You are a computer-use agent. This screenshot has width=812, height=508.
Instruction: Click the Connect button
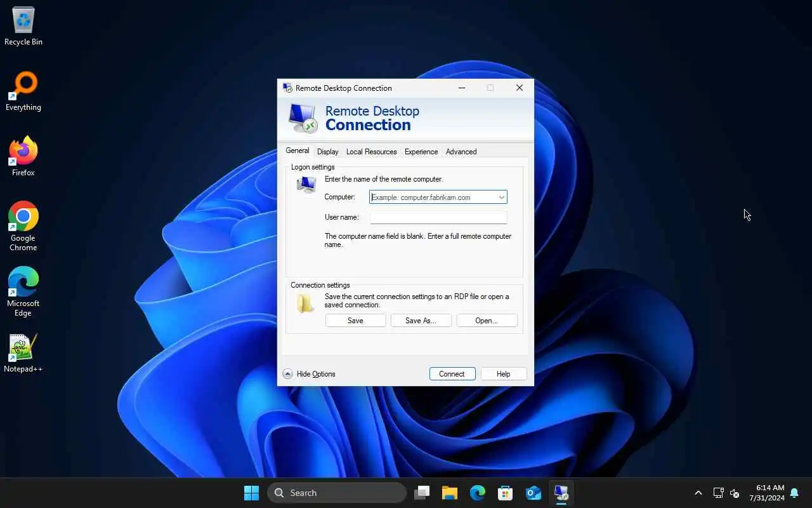point(452,374)
